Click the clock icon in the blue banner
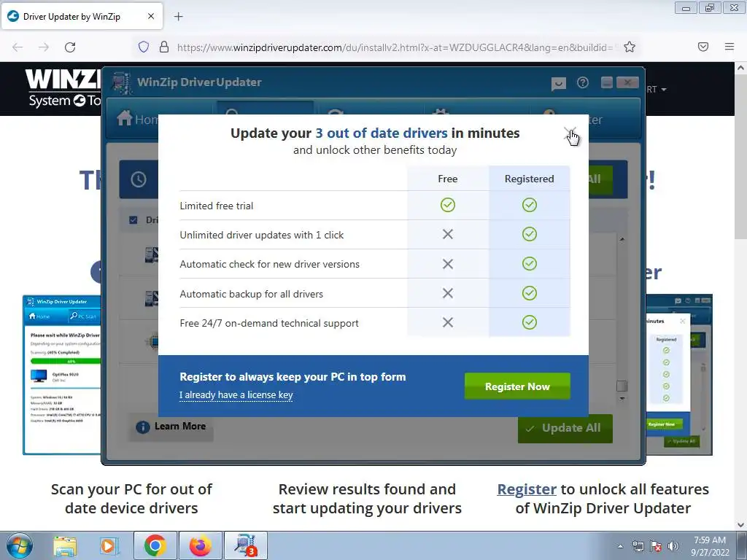747x560 pixels. coord(139,179)
